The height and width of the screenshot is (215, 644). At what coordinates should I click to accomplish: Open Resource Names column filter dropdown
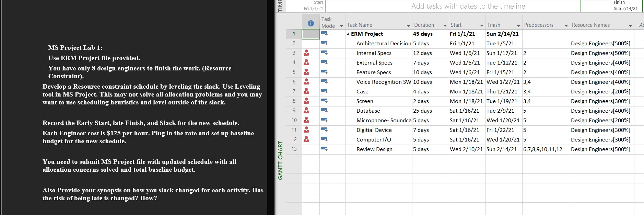(x=630, y=26)
